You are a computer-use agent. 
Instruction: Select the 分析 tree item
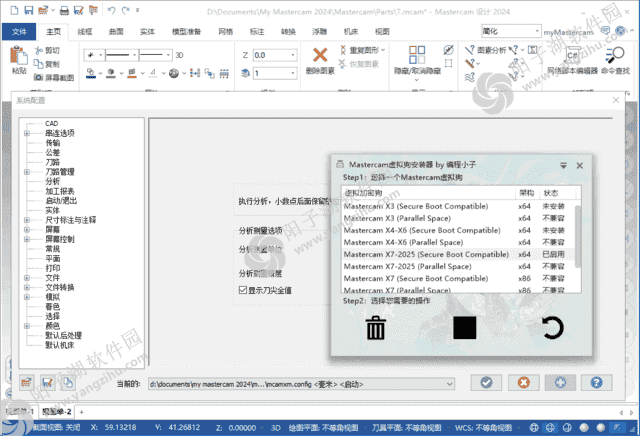coord(53,181)
